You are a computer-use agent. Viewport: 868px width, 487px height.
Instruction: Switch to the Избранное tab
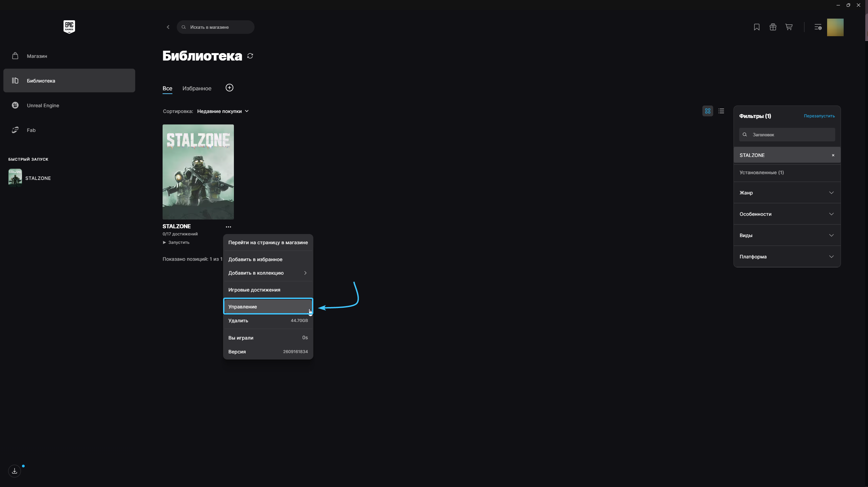pyautogui.click(x=197, y=89)
